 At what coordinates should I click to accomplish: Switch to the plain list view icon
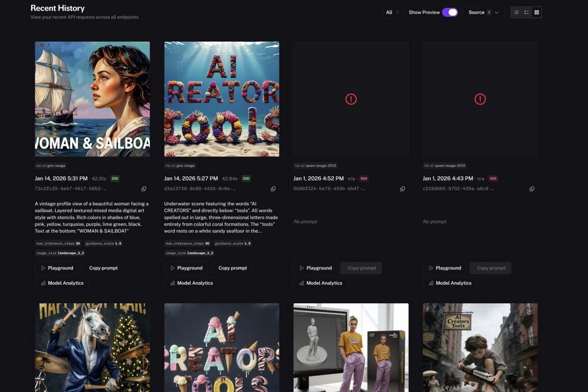pos(516,12)
